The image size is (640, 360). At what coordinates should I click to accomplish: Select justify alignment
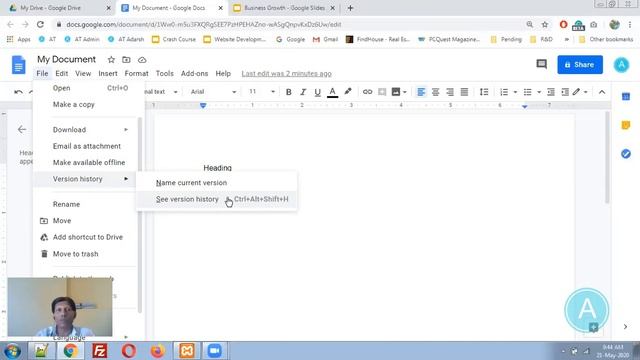[464, 92]
